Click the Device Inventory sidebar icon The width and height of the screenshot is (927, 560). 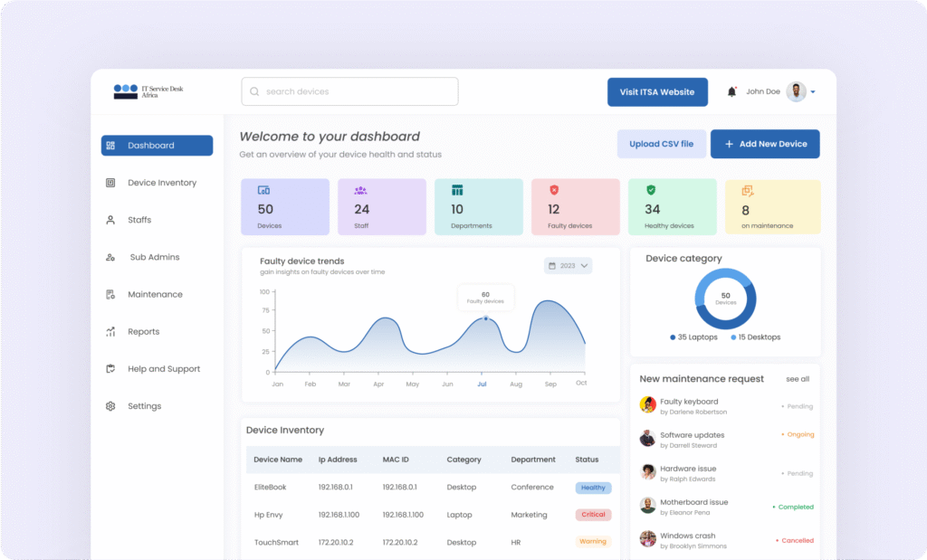click(x=110, y=183)
